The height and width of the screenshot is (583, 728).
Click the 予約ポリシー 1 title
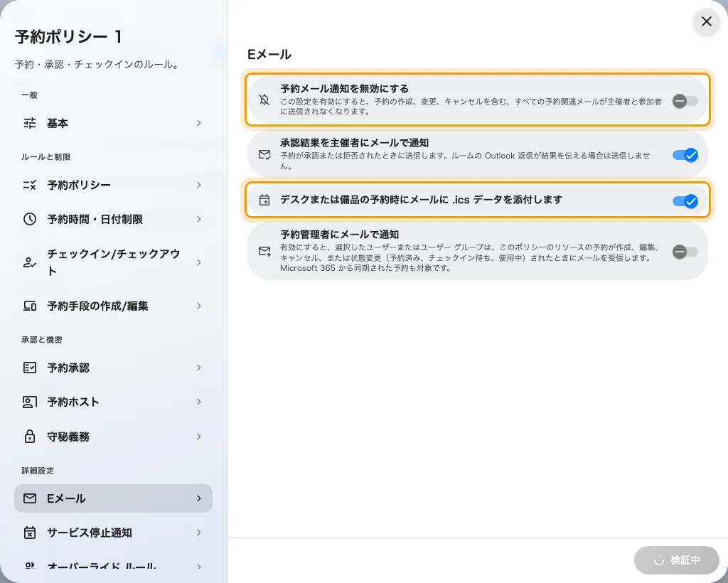coord(69,37)
